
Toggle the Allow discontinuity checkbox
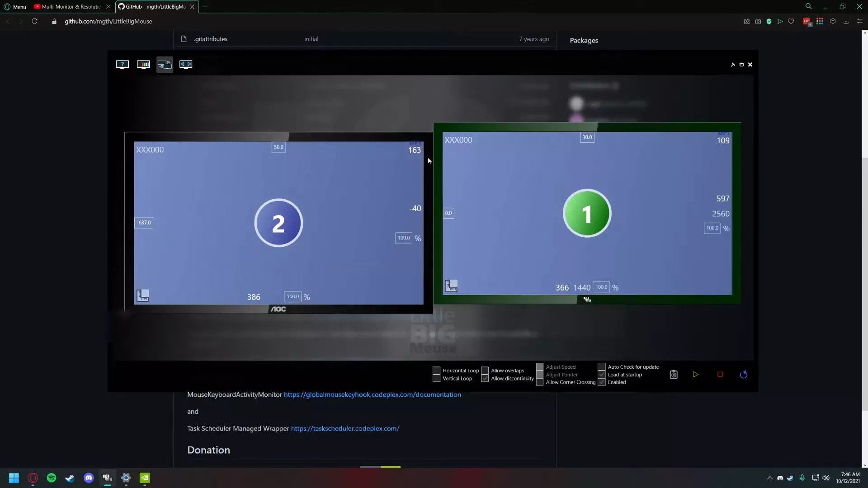click(485, 379)
